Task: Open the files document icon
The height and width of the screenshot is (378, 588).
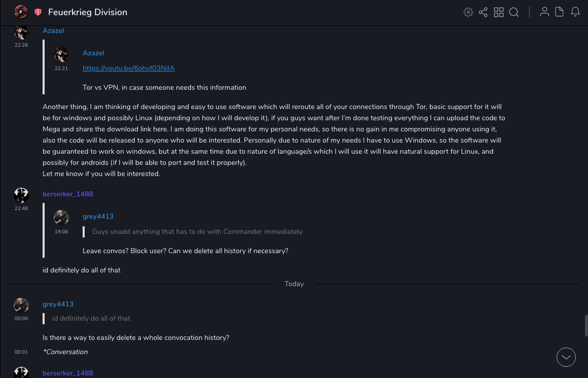Action: [x=560, y=12]
